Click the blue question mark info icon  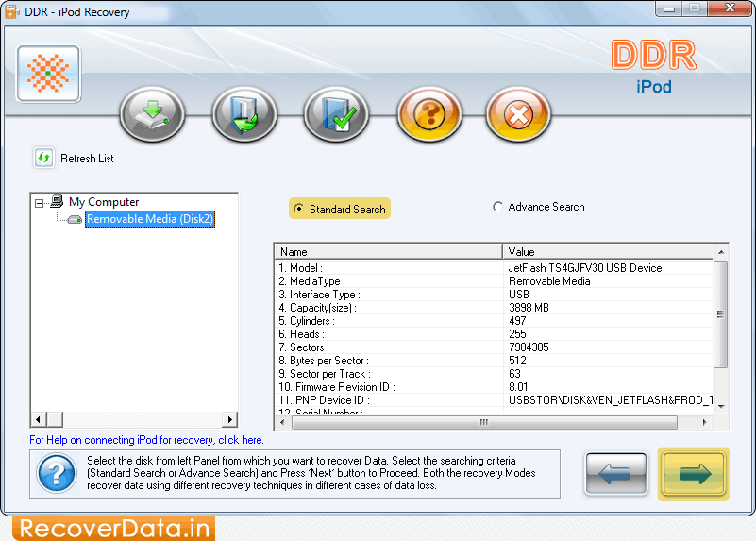pos(57,474)
